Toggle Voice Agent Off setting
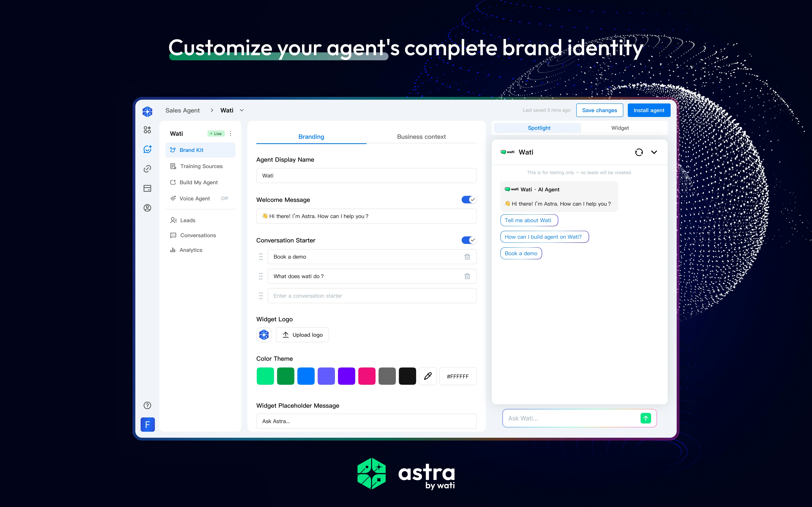This screenshot has width=812, height=507. coord(224,198)
